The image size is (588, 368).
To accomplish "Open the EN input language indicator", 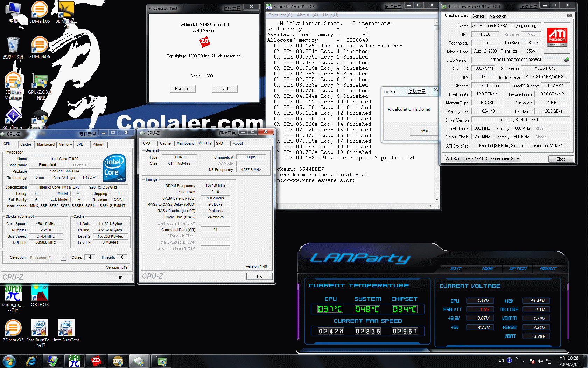I will pyautogui.click(x=501, y=360).
